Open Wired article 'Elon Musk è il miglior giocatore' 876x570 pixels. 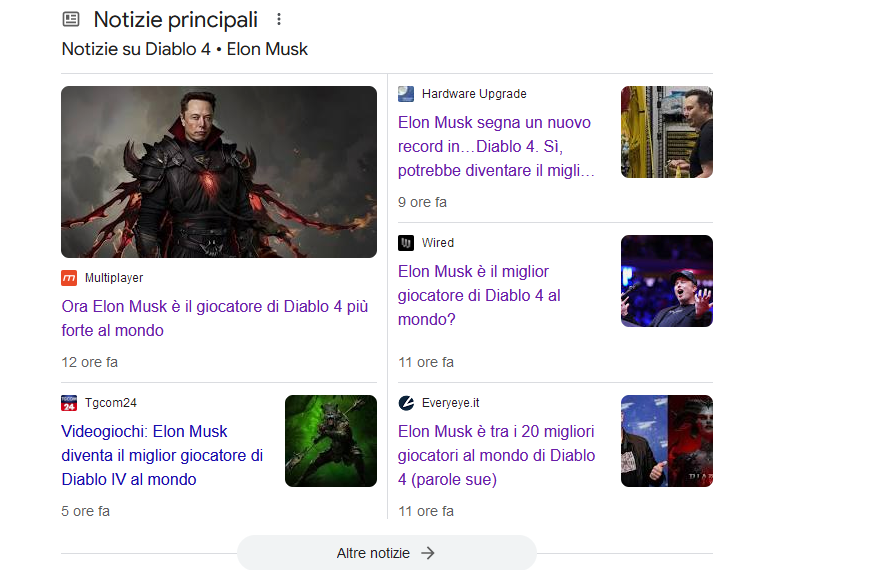479,295
